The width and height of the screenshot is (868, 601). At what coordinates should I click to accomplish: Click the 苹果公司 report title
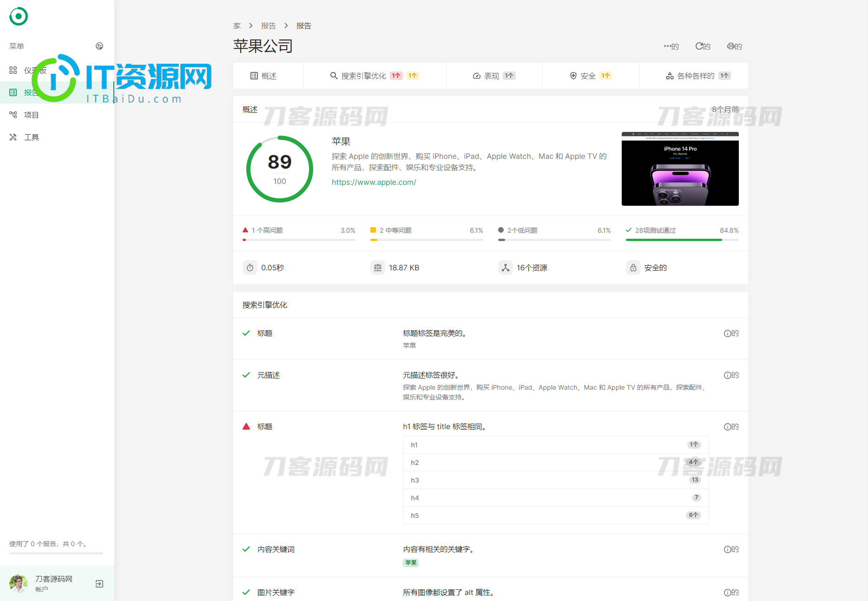[263, 46]
